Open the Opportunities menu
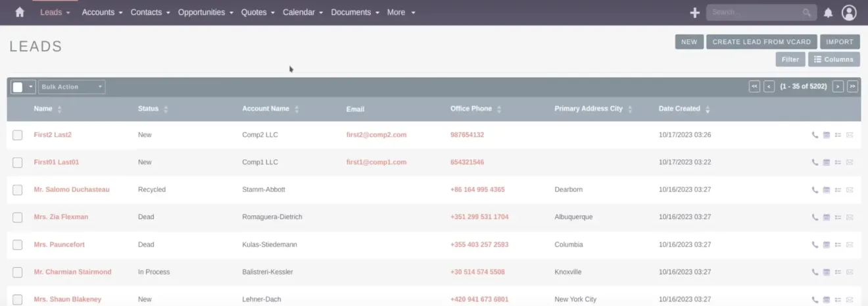The height and width of the screenshot is (306, 868). 206,12
